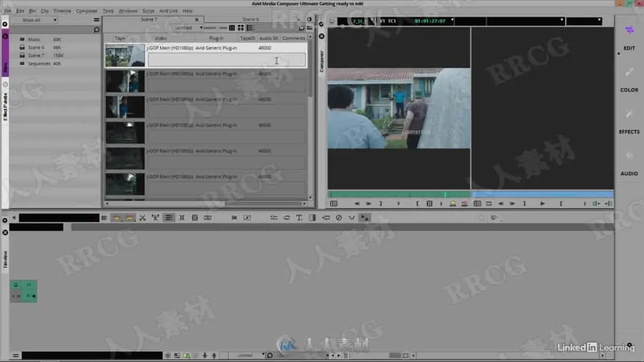Click the yellow Splice-In button

tap(452, 204)
